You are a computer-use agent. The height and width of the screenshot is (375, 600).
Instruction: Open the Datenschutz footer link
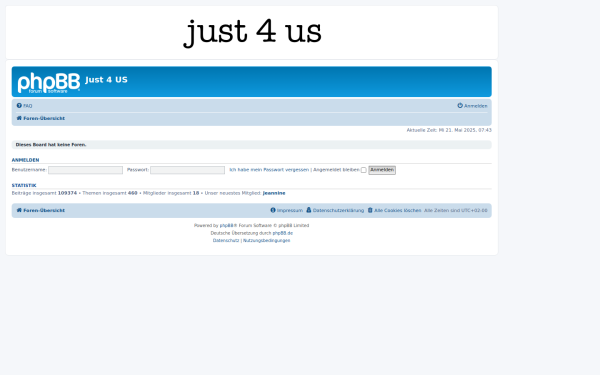tap(226, 240)
